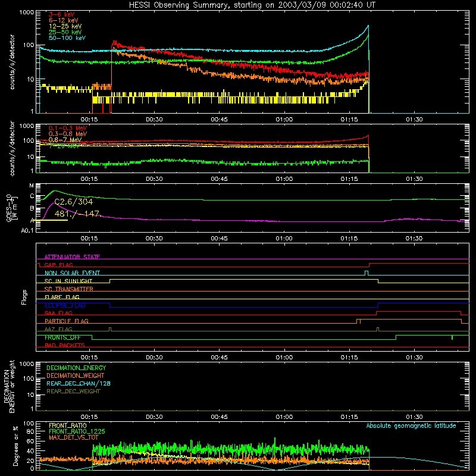Click the 60 tick label on bottom plot
Screen dimensions: 476x476
tap(30, 441)
